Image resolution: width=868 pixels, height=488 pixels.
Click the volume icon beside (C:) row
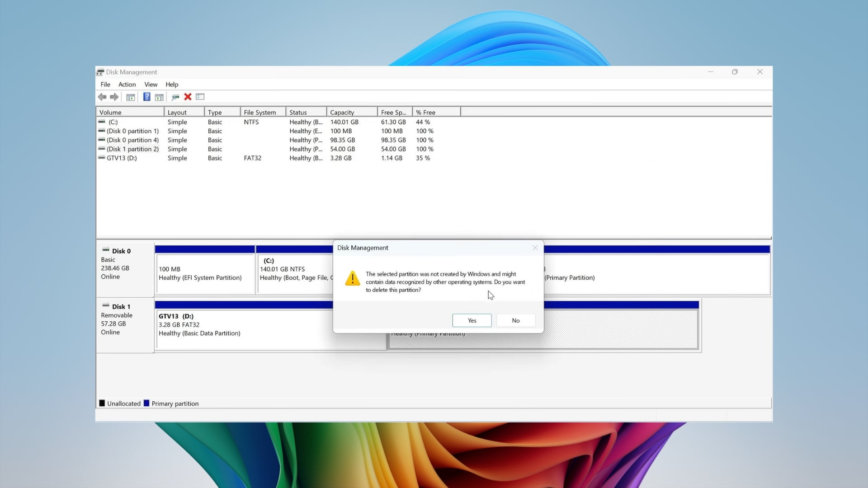[102, 122]
